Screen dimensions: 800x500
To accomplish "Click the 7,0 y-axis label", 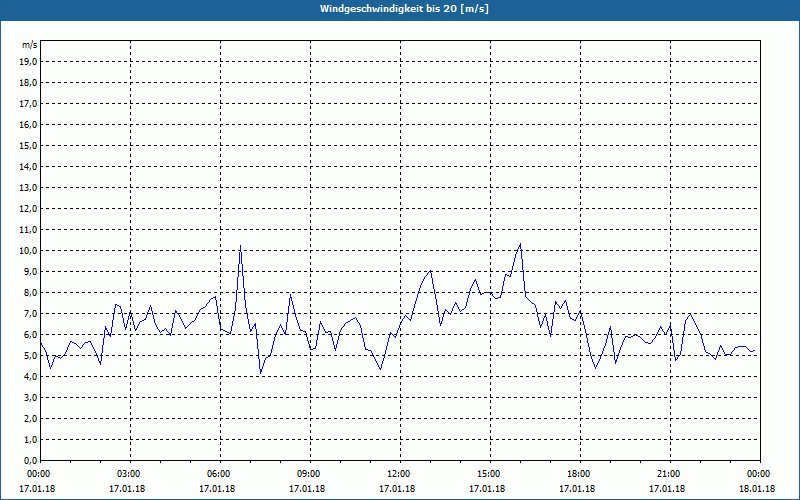I will pyautogui.click(x=31, y=314).
